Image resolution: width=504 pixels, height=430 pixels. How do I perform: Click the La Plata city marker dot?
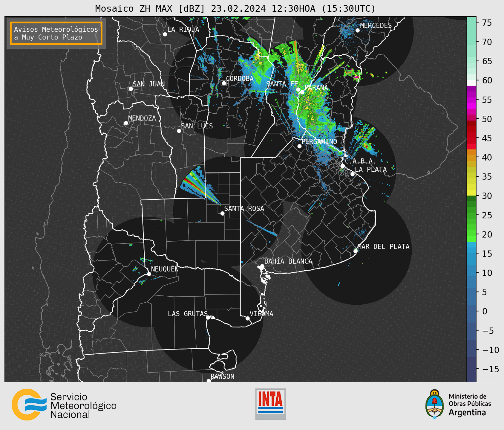point(353,174)
